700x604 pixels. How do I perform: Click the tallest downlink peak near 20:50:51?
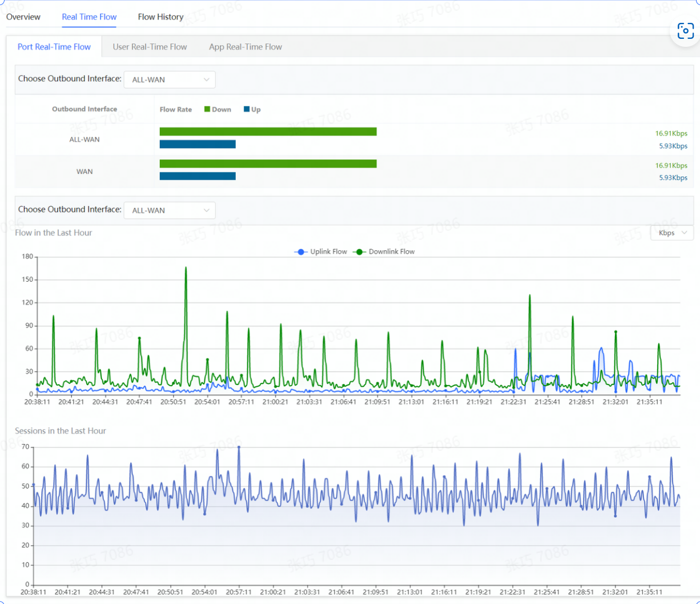click(x=186, y=267)
